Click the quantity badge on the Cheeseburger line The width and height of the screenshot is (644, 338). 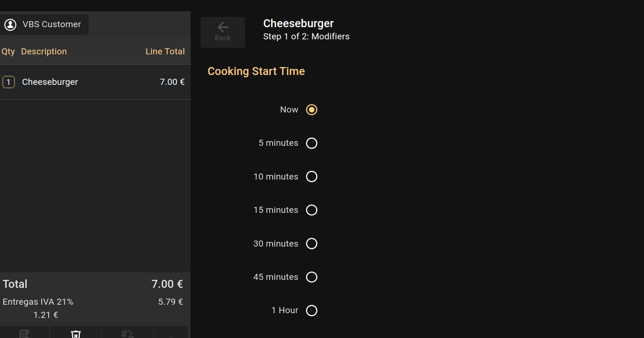[x=8, y=82]
